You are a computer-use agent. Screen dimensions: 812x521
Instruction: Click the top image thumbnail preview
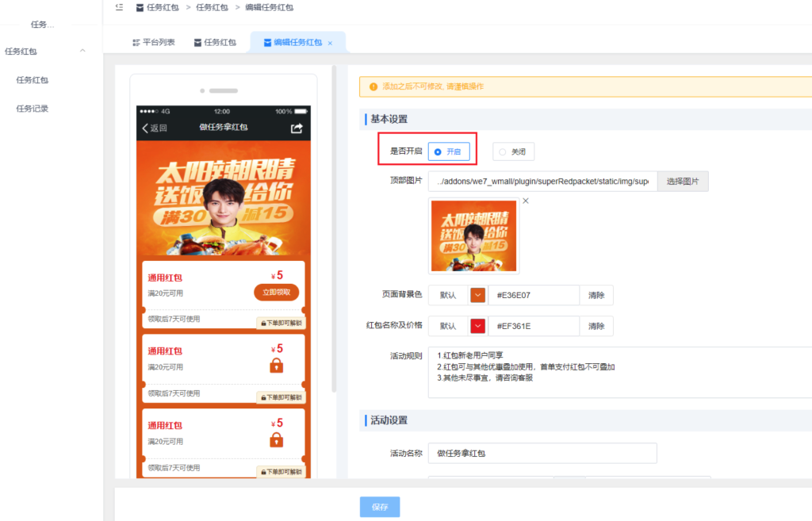[473, 236]
